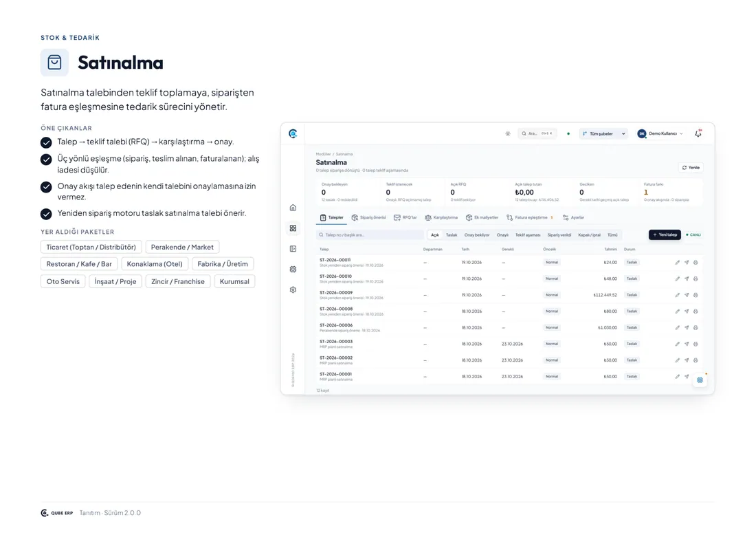Filter requests by Taslak status
Screen dimensions: 756x535
coord(452,235)
